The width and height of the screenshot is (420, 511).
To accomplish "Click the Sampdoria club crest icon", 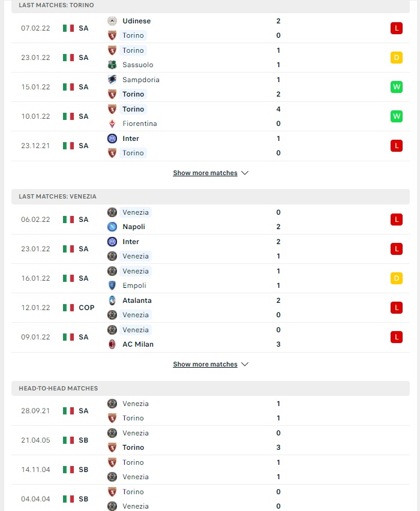I will 112,80.
